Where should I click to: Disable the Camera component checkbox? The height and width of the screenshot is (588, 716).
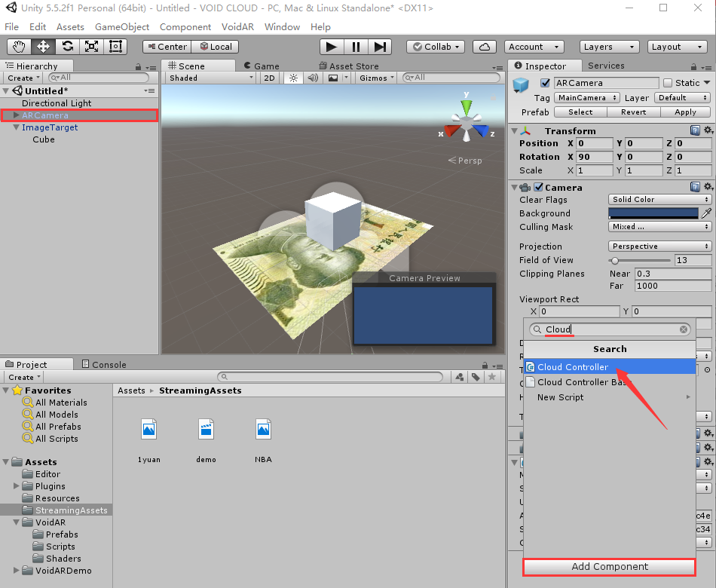click(x=539, y=187)
